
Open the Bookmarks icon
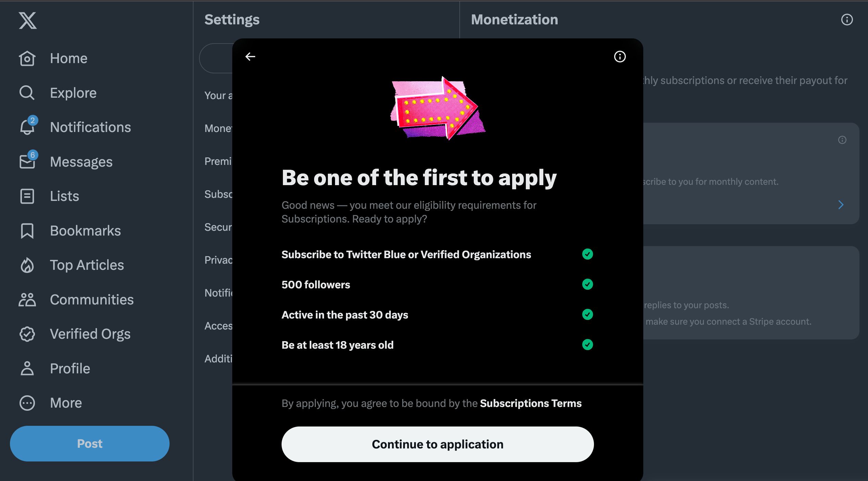coord(27,231)
